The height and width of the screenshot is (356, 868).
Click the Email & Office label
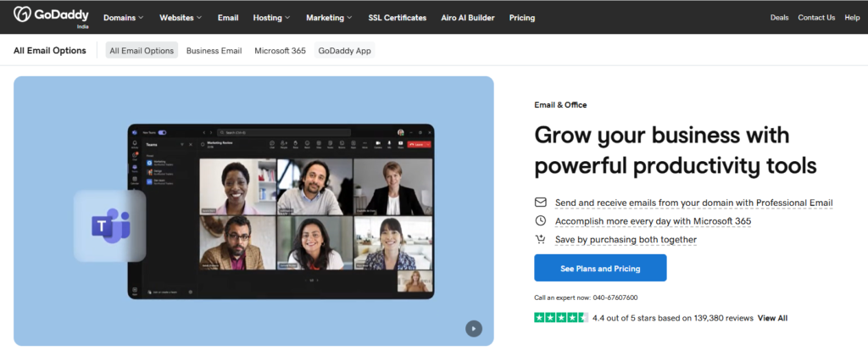[560, 104]
